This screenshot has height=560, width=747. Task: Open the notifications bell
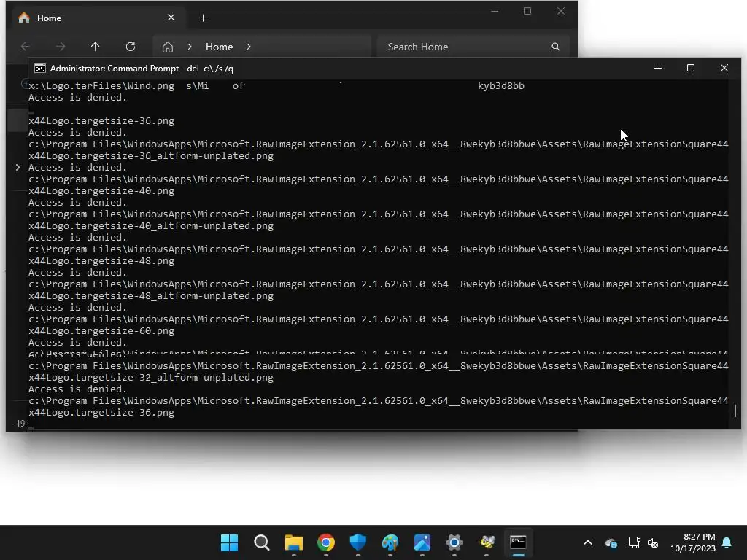tap(727, 542)
